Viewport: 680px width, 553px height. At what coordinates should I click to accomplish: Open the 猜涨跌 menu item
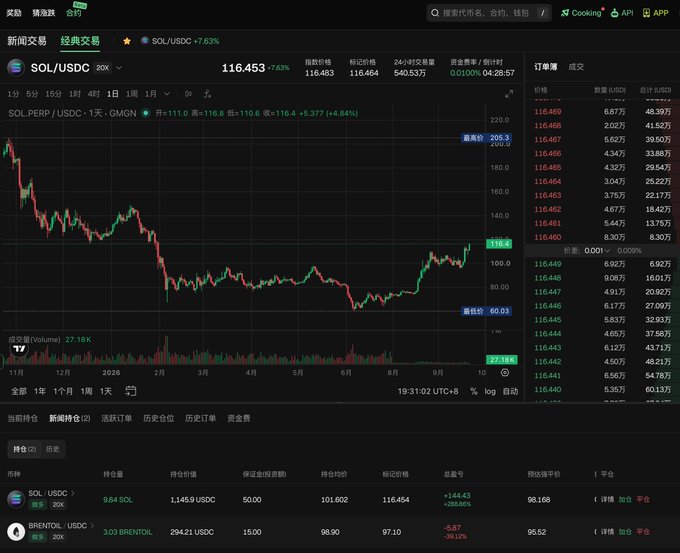coord(44,13)
